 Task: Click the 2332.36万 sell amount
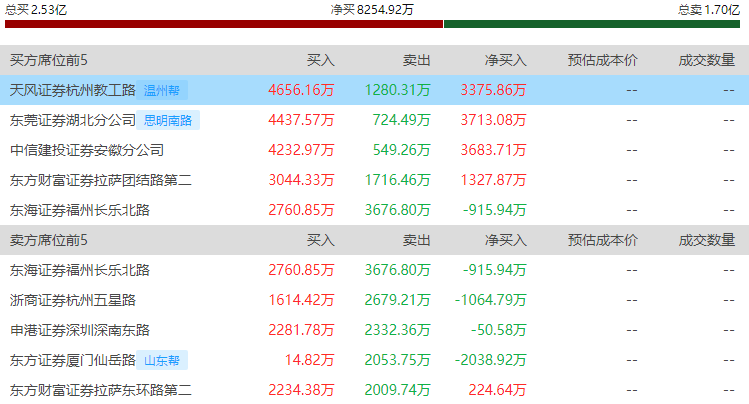coord(397,330)
